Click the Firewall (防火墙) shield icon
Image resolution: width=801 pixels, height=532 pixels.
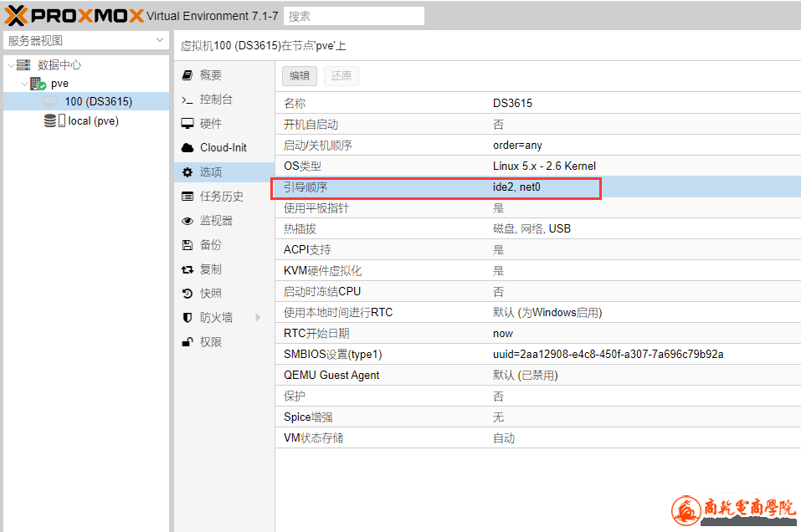[x=187, y=318]
